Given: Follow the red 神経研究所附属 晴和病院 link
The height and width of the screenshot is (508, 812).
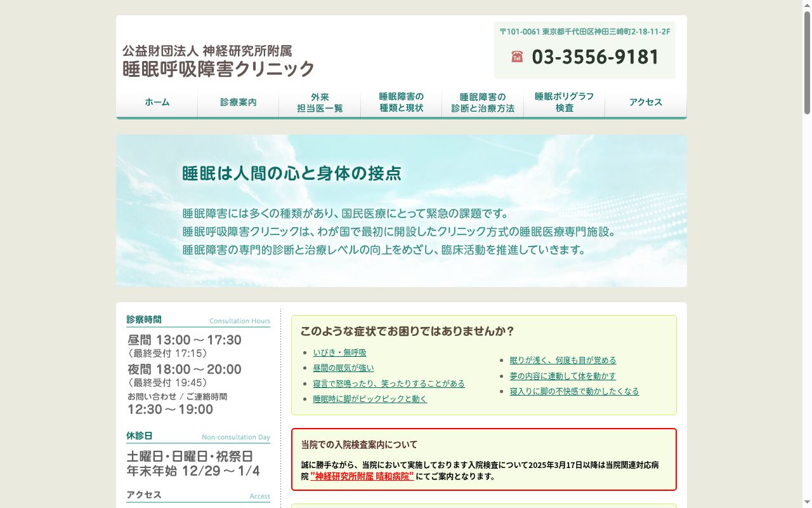Looking at the screenshot, I should [x=362, y=476].
